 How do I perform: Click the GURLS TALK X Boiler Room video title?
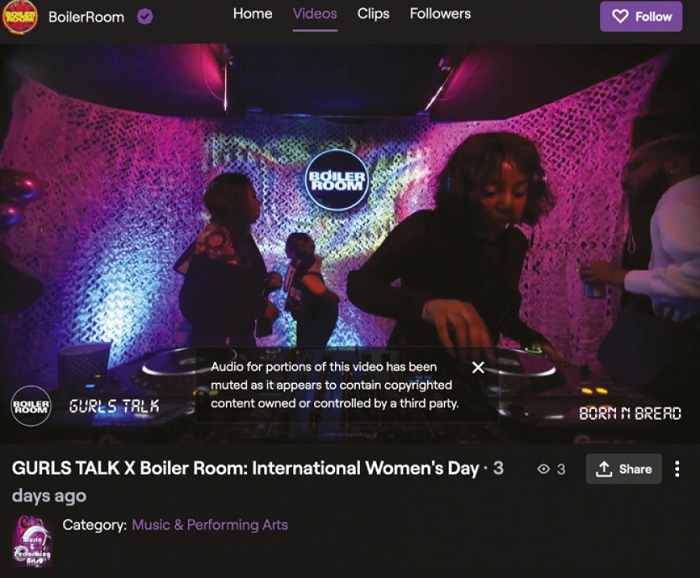pyautogui.click(x=245, y=469)
